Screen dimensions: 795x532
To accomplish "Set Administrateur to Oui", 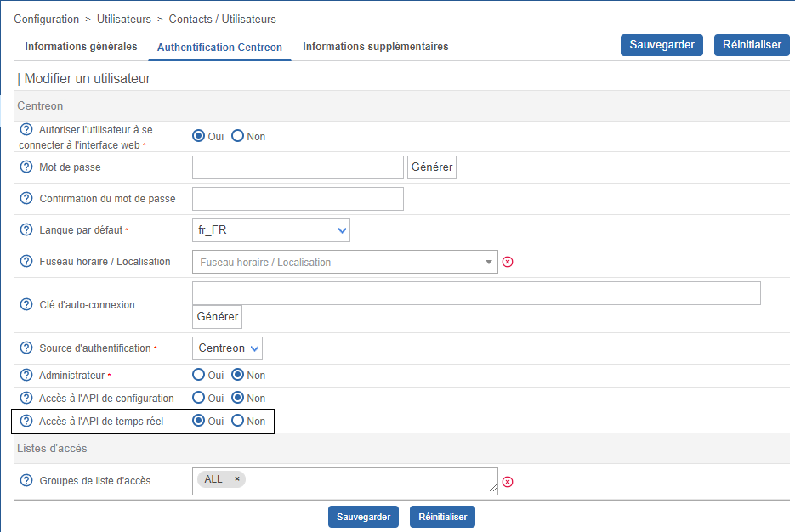I will pyautogui.click(x=199, y=375).
